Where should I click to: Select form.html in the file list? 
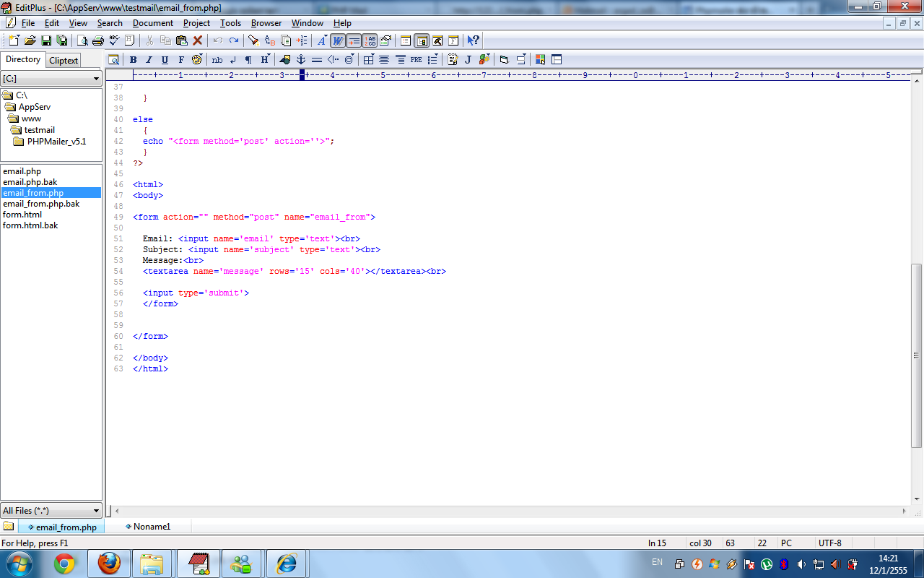pyautogui.click(x=22, y=215)
